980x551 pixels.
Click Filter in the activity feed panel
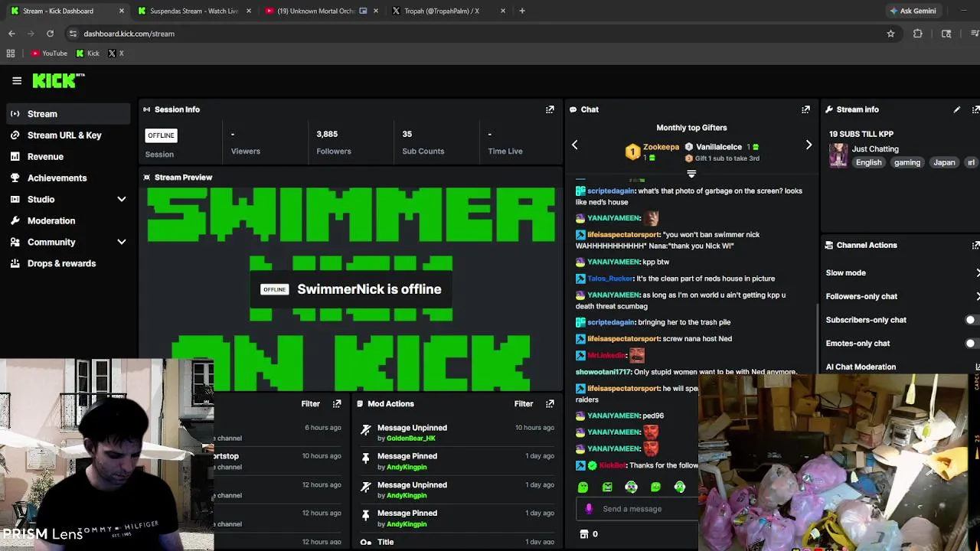311,403
